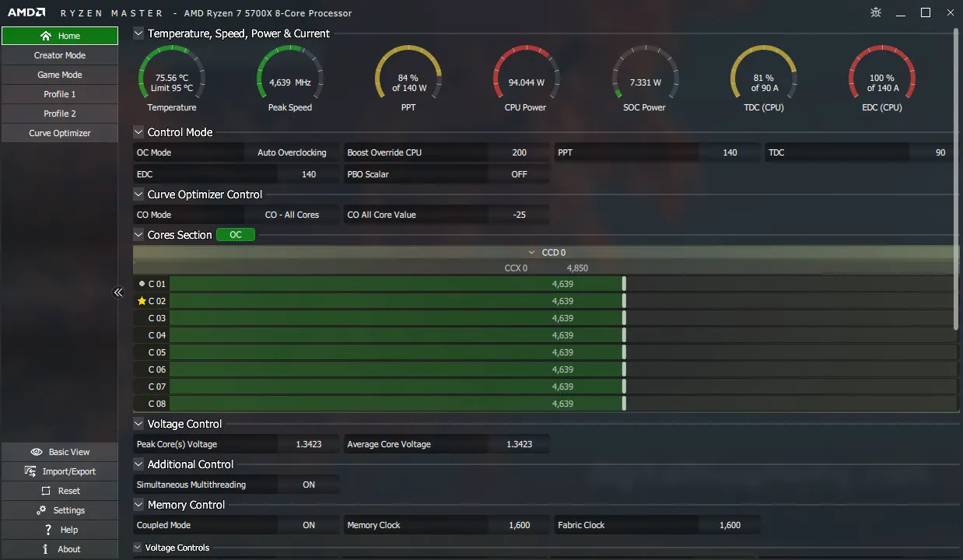Toggle Coupled Mode ON value
This screenshot has height=560, width=963.
309,525
